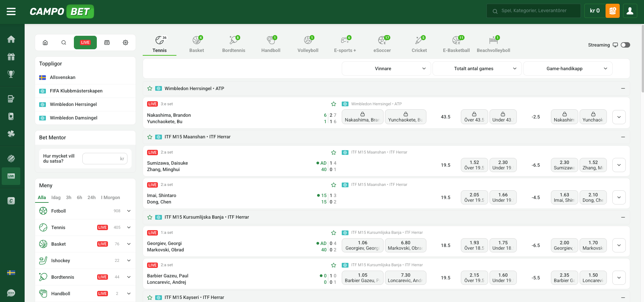Select LIVE button in betting toolbar

point(85,43)
